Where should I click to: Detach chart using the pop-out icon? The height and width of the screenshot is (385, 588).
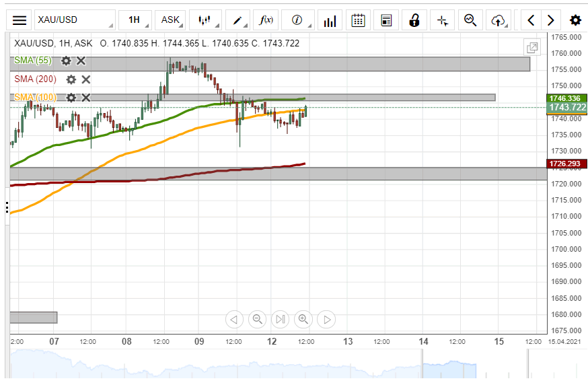pyautogui.click(x=532, y=47)
